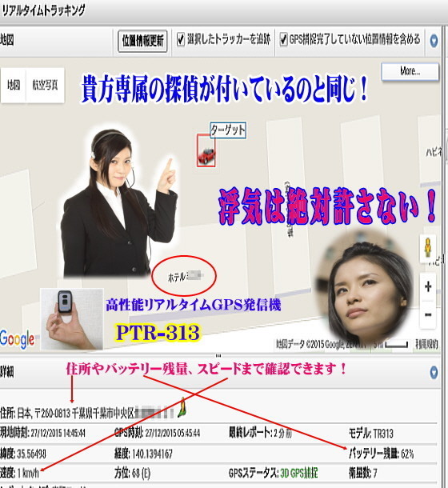
Task: Collapse the map panel arrow
Action: click(x=434, y=41)
